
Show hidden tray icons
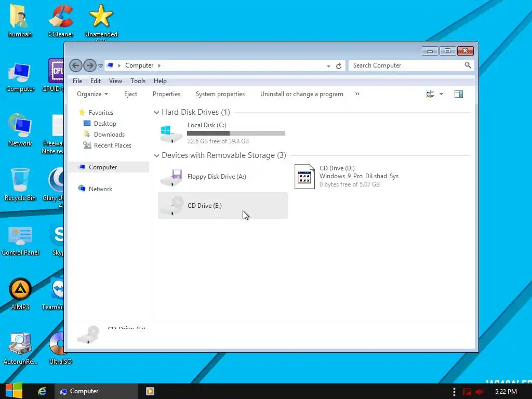[454, 392]
